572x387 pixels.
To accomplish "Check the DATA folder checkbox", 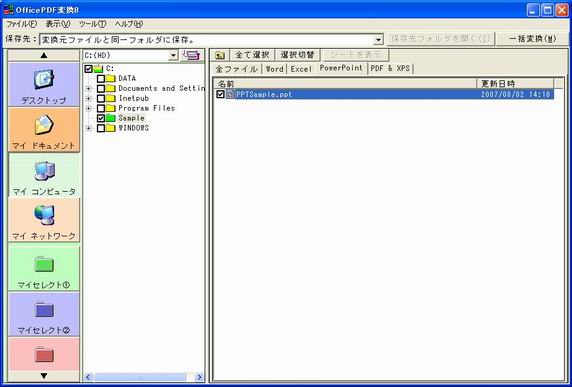I will click(101, 78).
